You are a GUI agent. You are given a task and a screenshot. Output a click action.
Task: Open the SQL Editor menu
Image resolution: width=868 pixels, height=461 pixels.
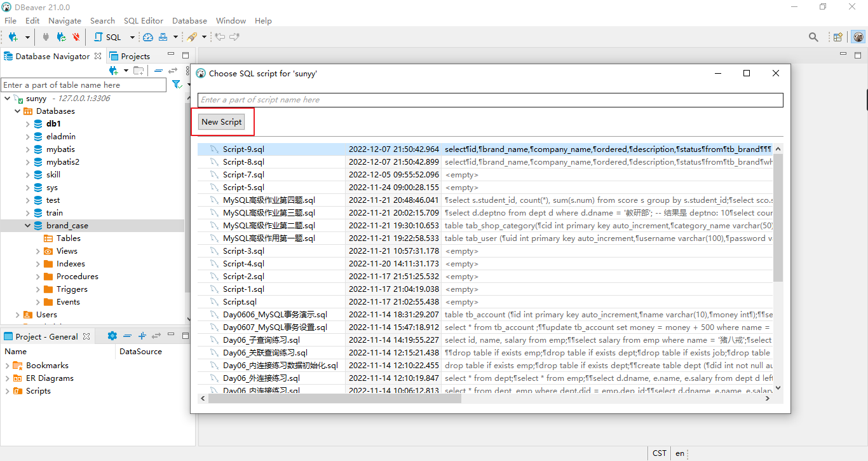[x=143, y=20]
